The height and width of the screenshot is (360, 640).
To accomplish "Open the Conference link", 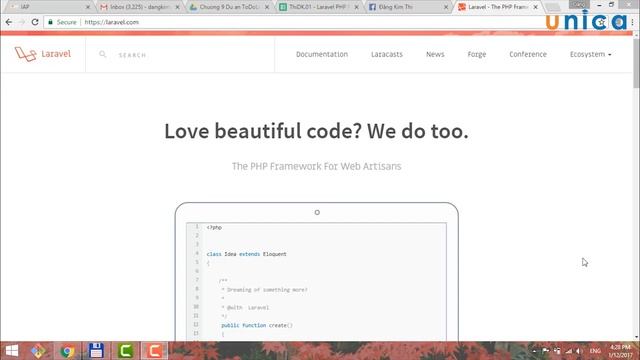I will [528, 54].
